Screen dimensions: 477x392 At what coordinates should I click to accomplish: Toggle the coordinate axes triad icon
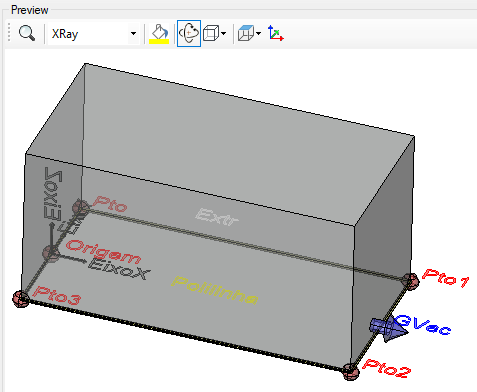pos(275,33)
